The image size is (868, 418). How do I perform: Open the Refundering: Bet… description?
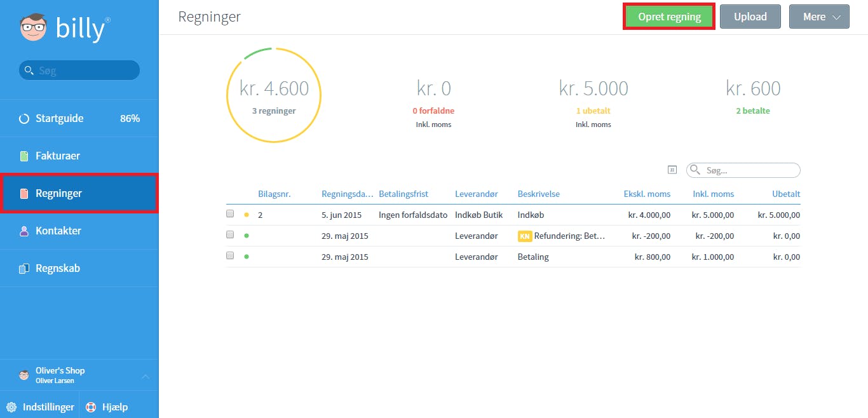click(570, 236)
